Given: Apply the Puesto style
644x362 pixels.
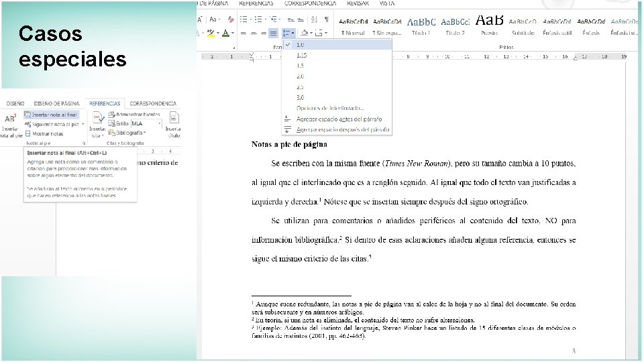Looking at the screenshot, I should coord(489,27).
